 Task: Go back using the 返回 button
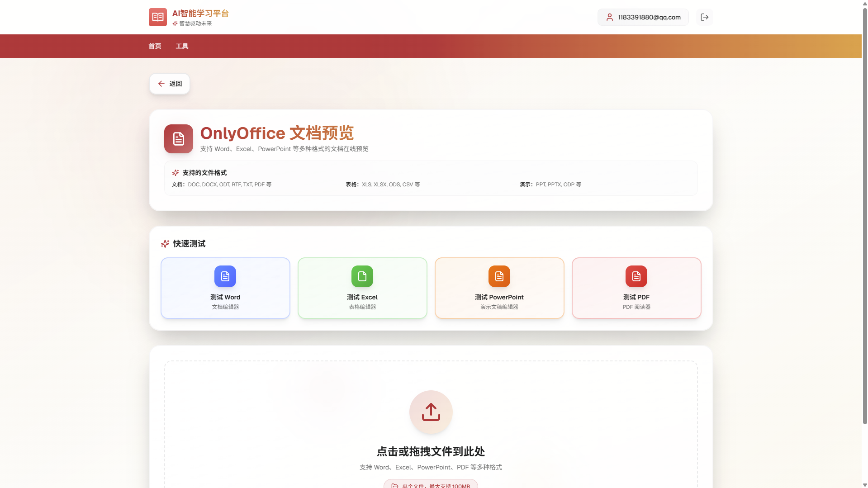click(170, 84)
